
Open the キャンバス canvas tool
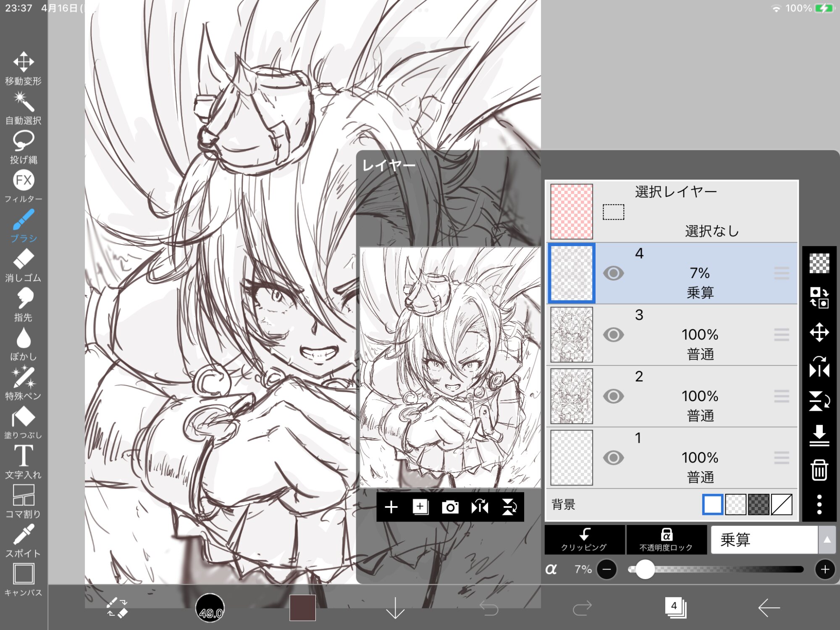pos(24,580)
